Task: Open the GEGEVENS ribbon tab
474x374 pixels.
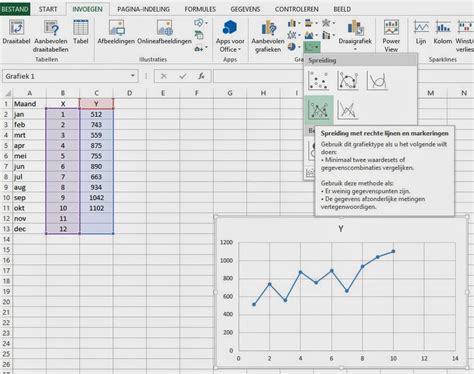Action: [245, 9]
